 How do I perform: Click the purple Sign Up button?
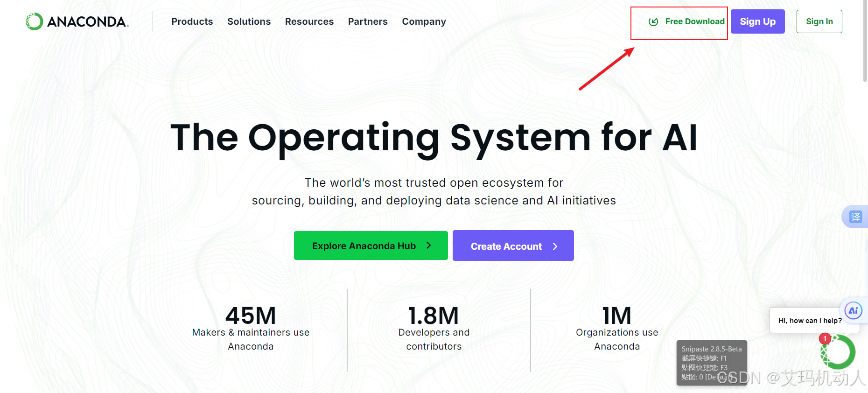(x=757, y=21)
